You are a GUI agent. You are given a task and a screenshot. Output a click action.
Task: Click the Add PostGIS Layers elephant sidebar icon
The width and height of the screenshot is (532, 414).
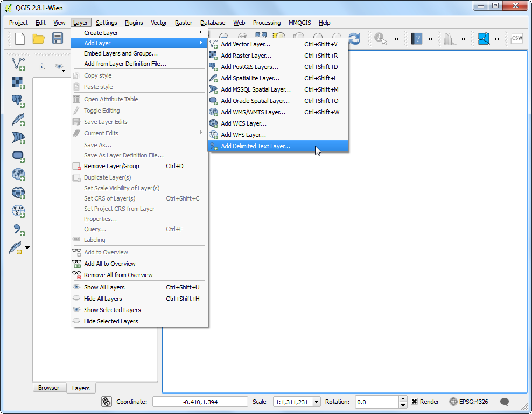click(18, 101)
